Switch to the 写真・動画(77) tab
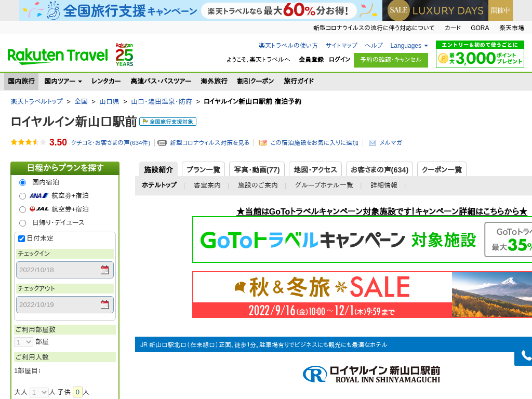Screen dimensions: 532x399 (257, 169)
